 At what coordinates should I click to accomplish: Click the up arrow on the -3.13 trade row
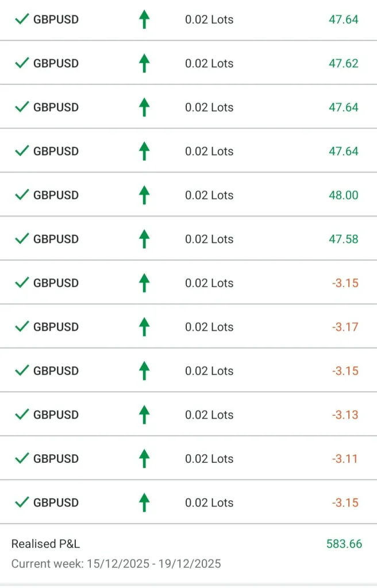(x=144, y=415)
